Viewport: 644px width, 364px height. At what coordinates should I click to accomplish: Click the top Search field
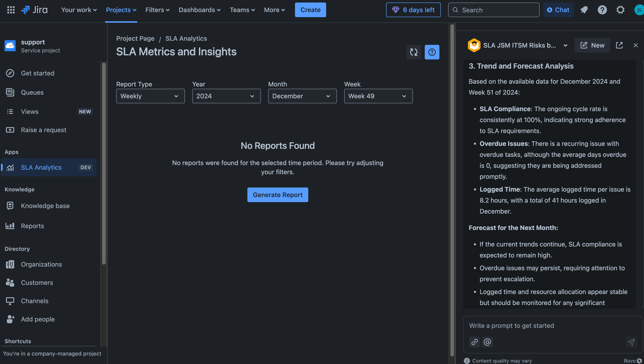click(493, 10)
